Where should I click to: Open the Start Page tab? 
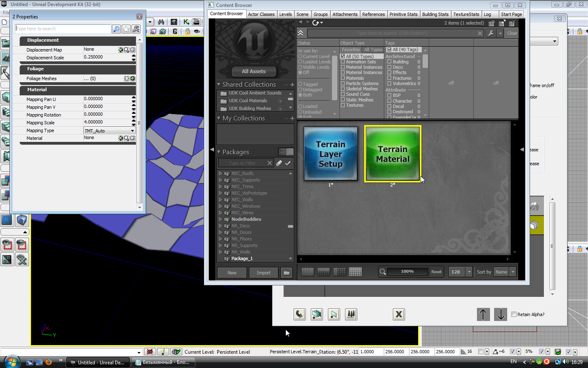click(x=512, y=14)
